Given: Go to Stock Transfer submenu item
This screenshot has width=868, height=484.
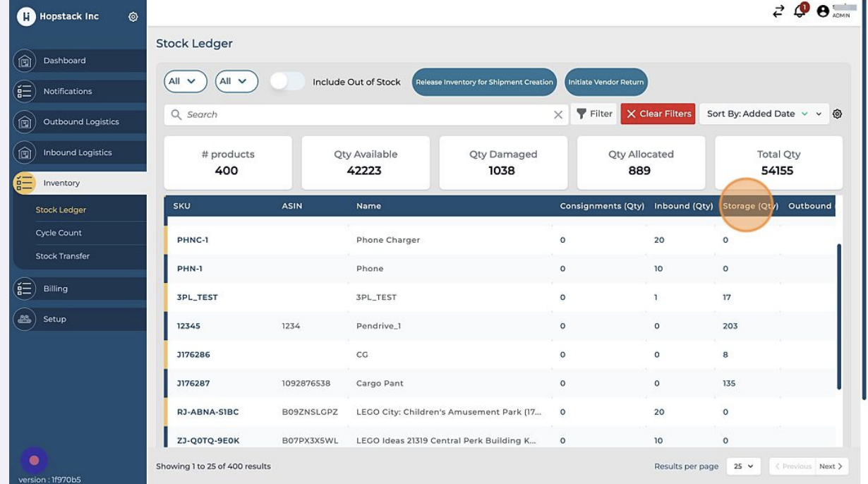Looking at the screenshot, I should tap(62, 256).
